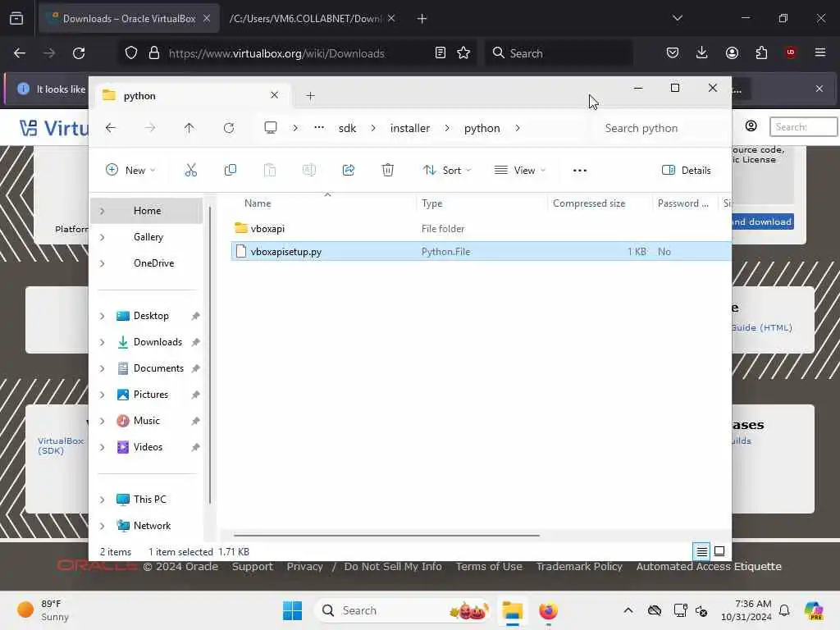
Task: Click File Explorer icon on taskbar
Action: (x=512, y=610)
